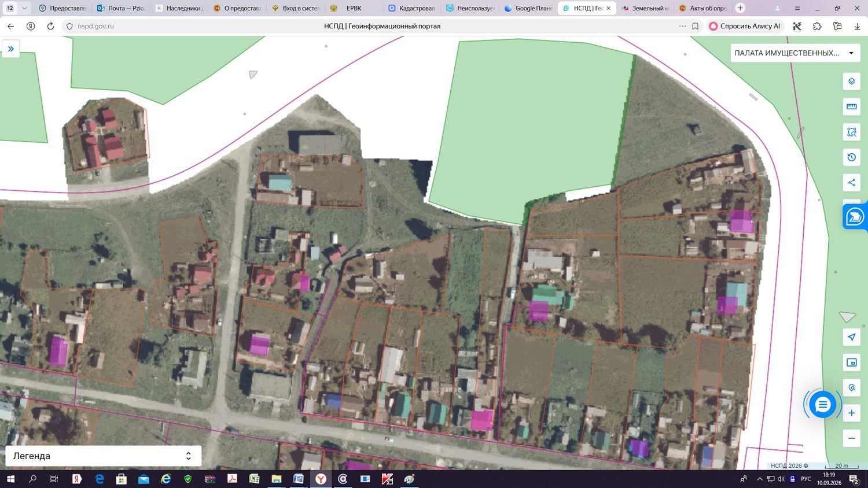The width and height of the screenshot is (868, 488).
Task: Open the map layers panel
Action: pyautogui.click(x=851, y=82)
